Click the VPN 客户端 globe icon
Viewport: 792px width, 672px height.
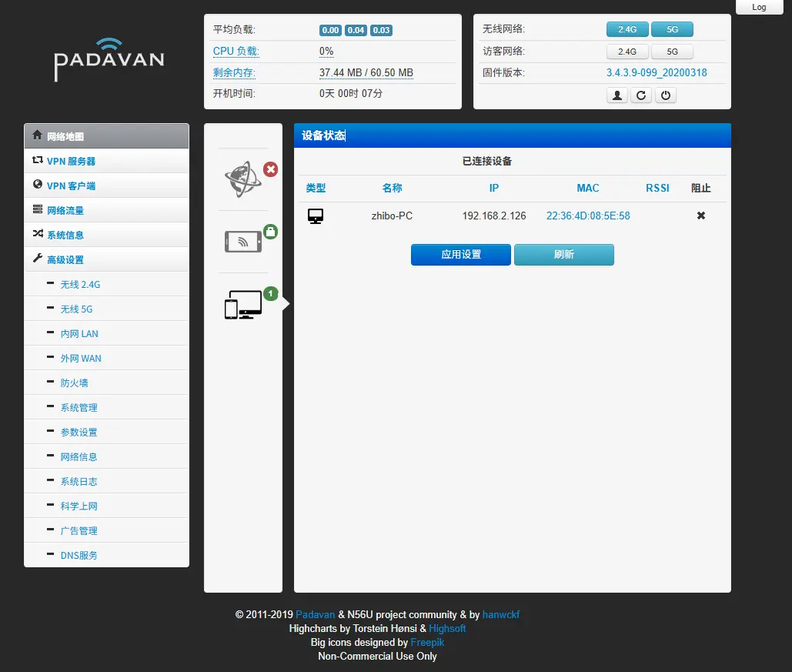click(38, 185)
